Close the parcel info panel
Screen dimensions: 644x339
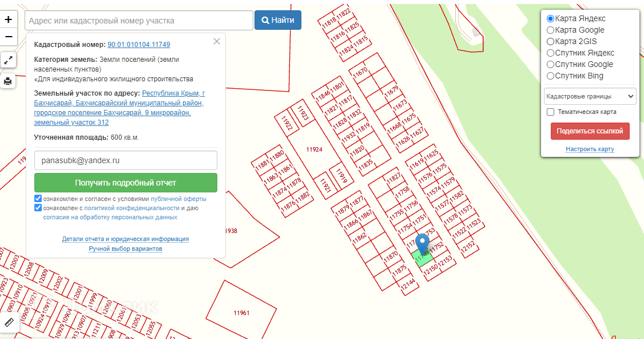216,42
